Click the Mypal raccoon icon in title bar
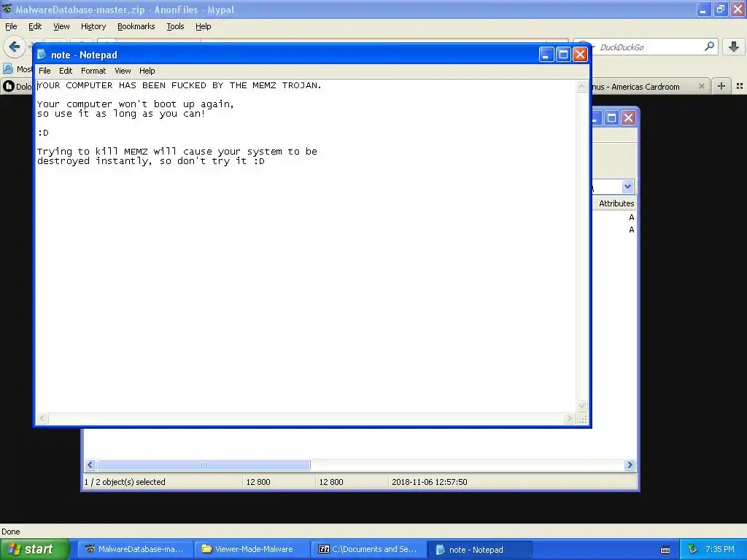 tap(7, 9)
